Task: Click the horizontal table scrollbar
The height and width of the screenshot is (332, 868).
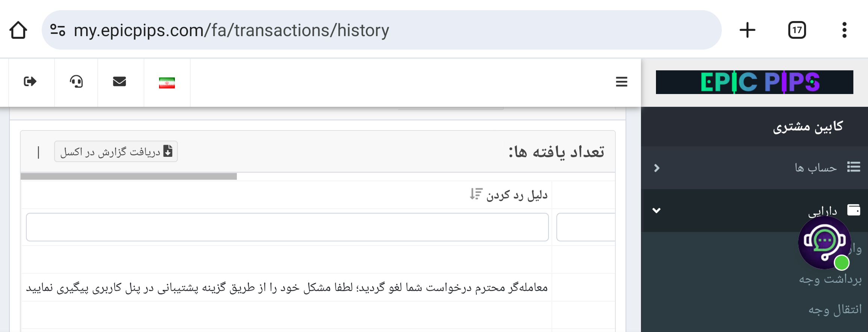Action: coord(129,176)
